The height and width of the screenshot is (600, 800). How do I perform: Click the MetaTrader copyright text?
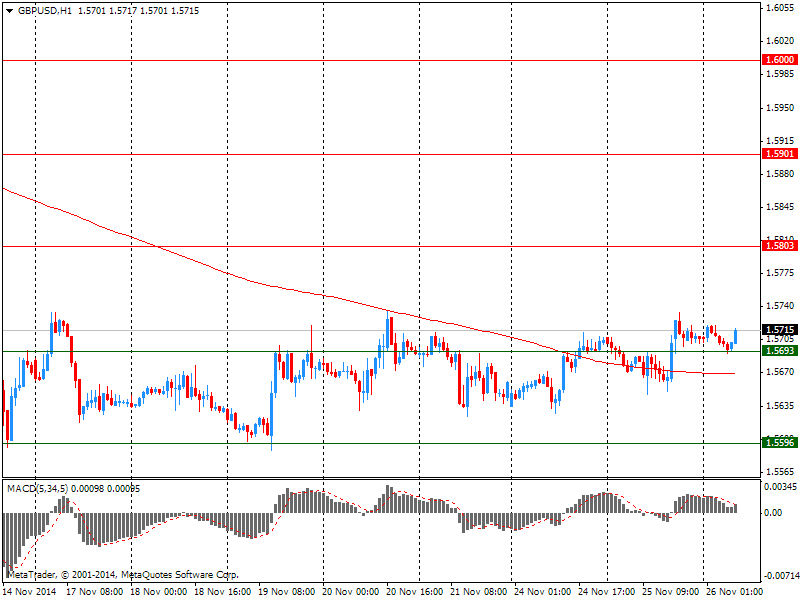pos(122,575)
